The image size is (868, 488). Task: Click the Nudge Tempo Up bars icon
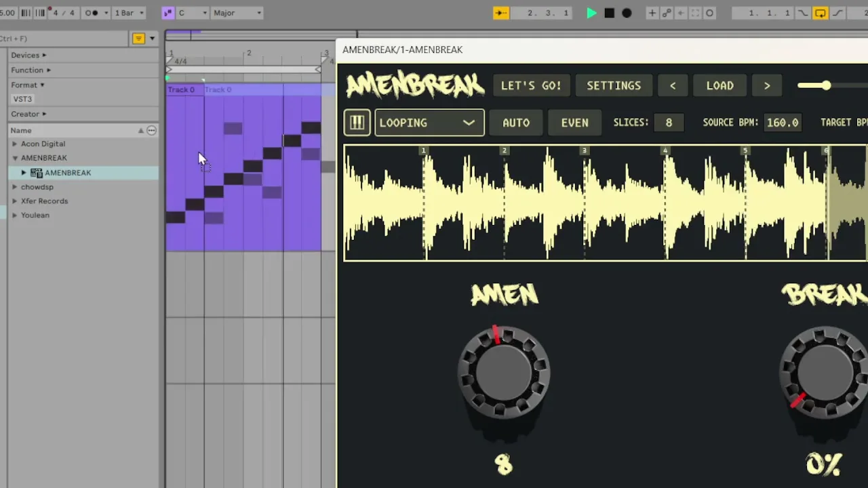click(39, 13)
